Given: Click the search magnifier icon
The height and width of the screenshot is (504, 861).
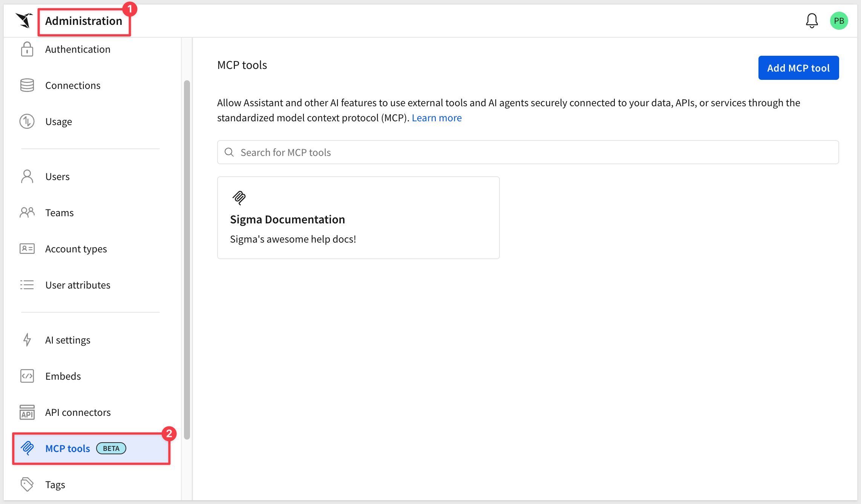Looking at the screenshot, I should 229,152.
